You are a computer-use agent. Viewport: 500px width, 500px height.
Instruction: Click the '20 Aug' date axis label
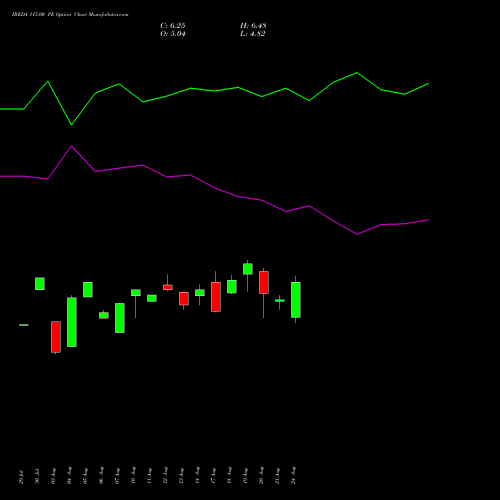tap(261, 475)
